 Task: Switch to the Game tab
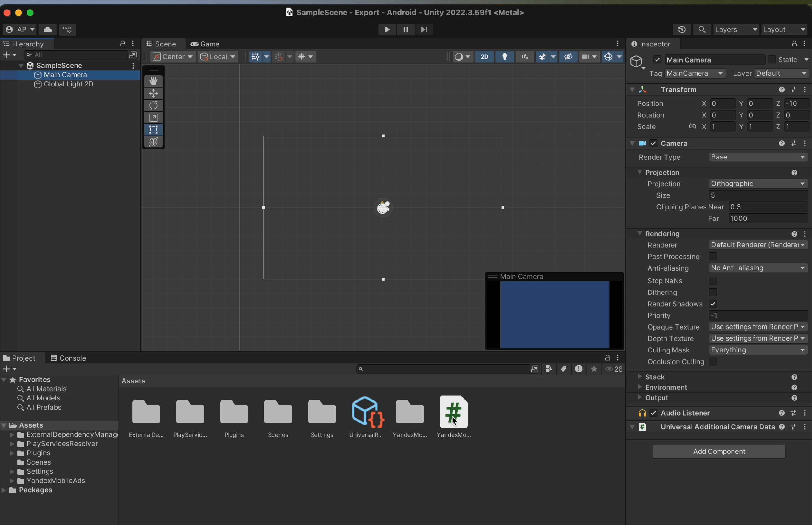(205, 44)
